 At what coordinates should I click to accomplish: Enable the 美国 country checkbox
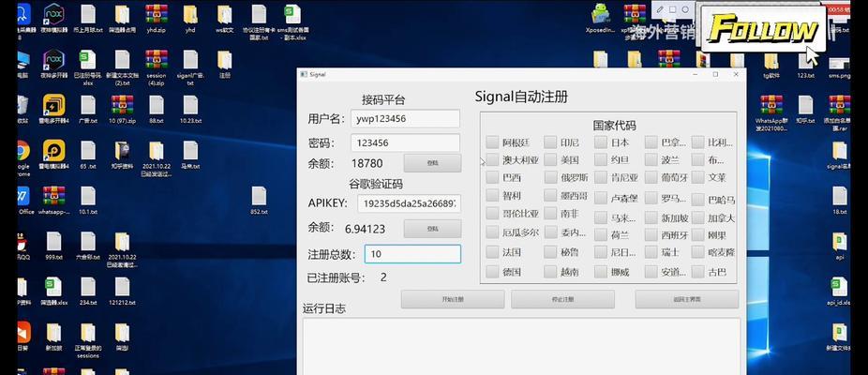pos(550,159)
